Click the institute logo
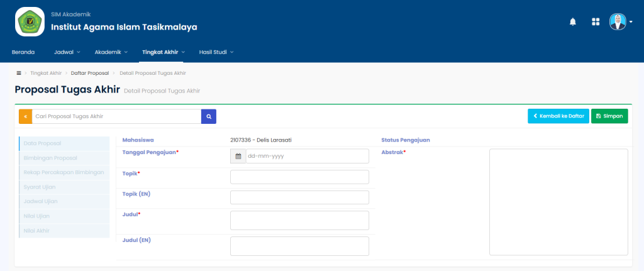The image size is (644, 271). 30,22
